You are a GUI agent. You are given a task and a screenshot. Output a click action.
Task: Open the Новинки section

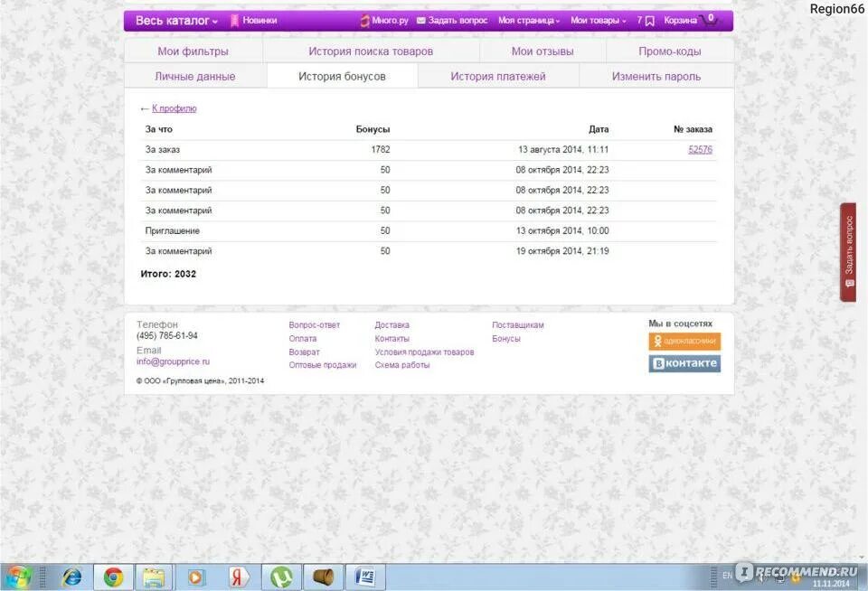(x=253, y=21)
